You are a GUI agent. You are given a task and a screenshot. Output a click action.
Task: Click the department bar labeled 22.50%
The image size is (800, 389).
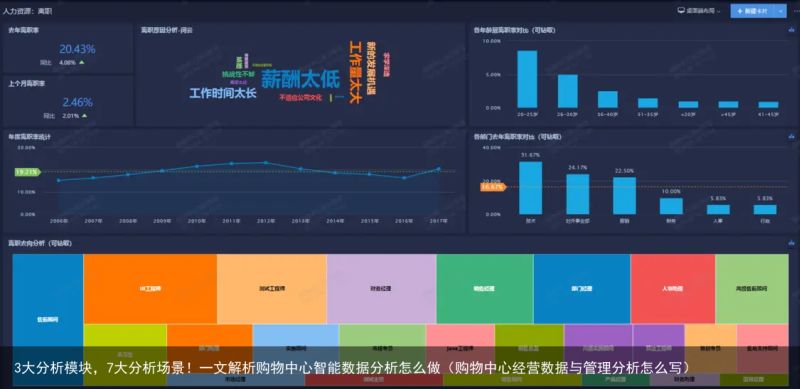coord(624,196)
